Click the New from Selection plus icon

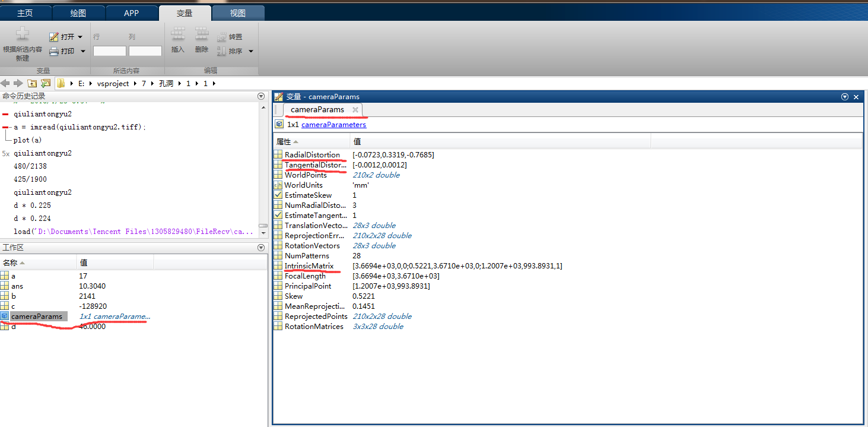[23, 34]
